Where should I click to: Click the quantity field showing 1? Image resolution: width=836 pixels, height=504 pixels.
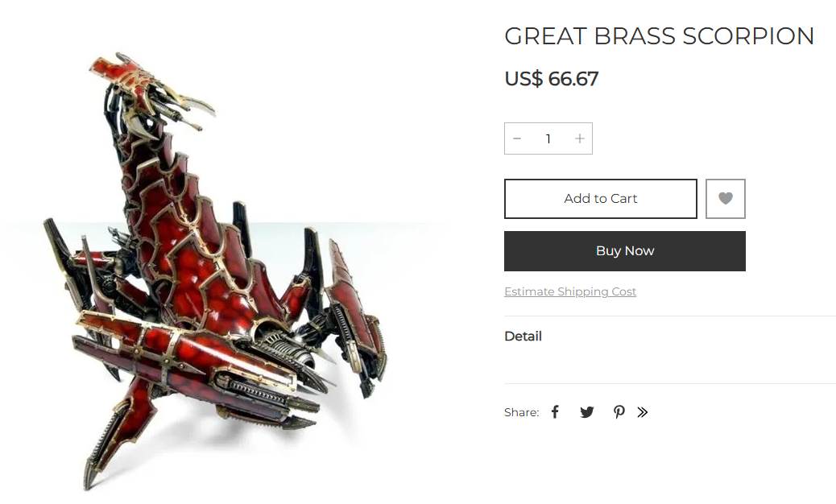tap(548, 138)
